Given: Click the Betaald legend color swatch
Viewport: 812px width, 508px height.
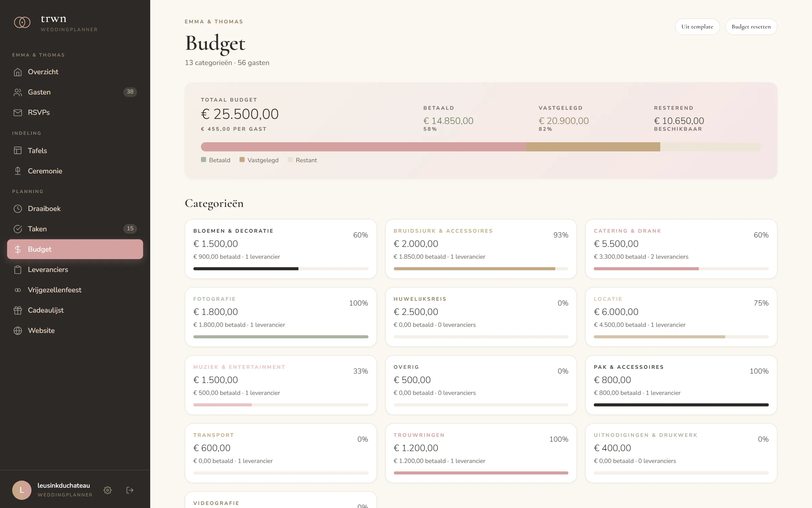Looking at the screenshot, I should tap(203, 160).
